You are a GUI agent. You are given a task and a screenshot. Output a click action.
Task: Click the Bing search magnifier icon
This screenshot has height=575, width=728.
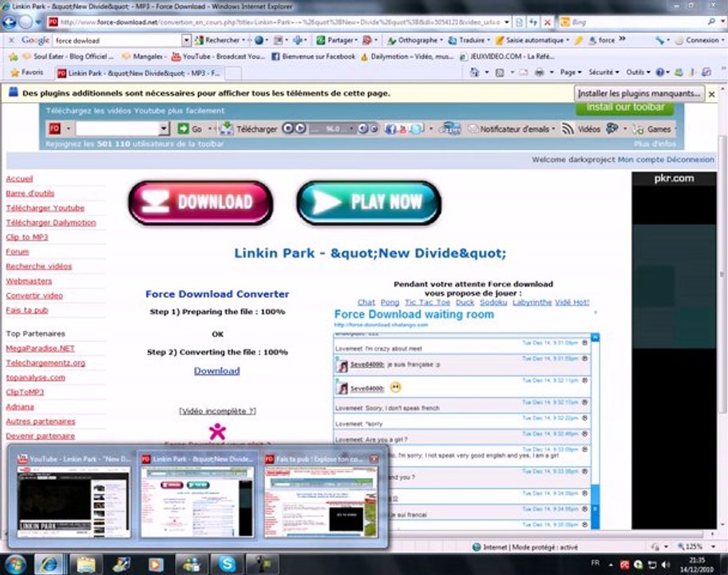[711, 22]
